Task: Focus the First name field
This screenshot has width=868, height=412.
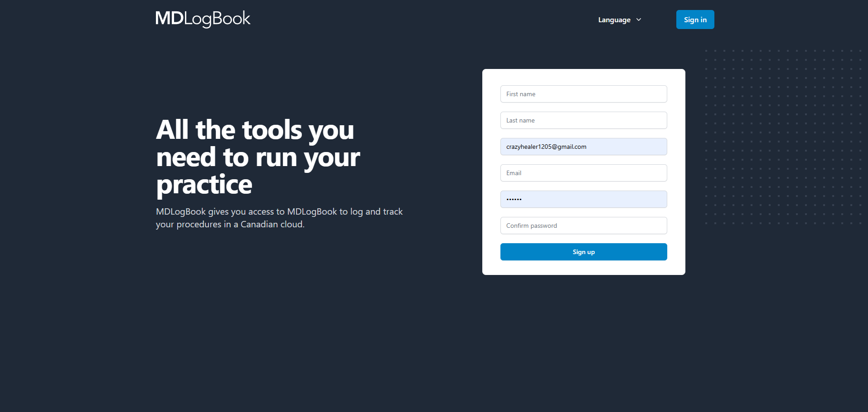Action: (x=583, y=94)
